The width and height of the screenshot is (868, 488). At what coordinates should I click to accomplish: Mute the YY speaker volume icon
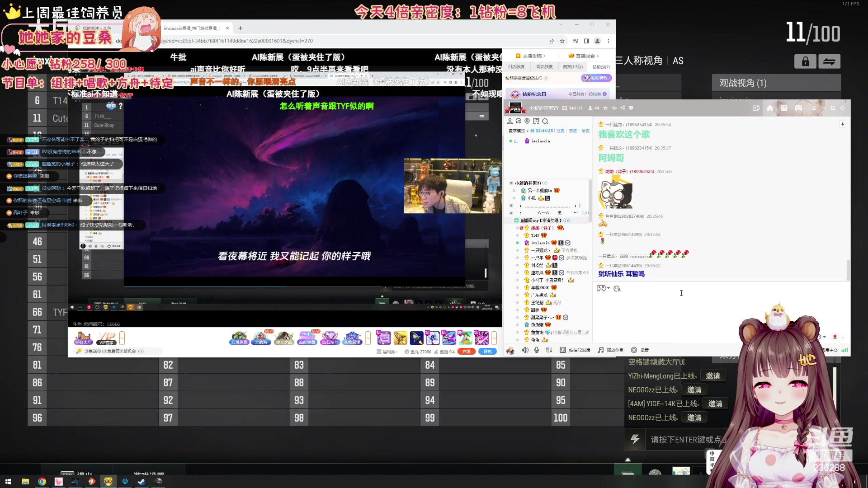(x=525, y=350)
